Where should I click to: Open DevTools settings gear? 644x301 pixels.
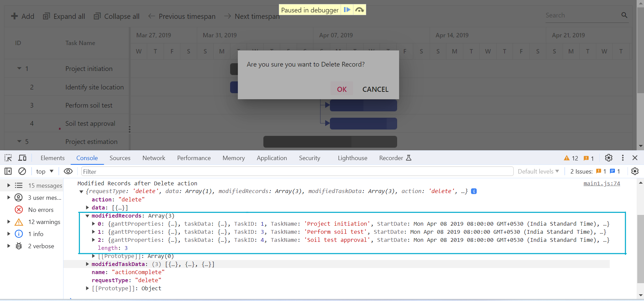click(609, 158)
